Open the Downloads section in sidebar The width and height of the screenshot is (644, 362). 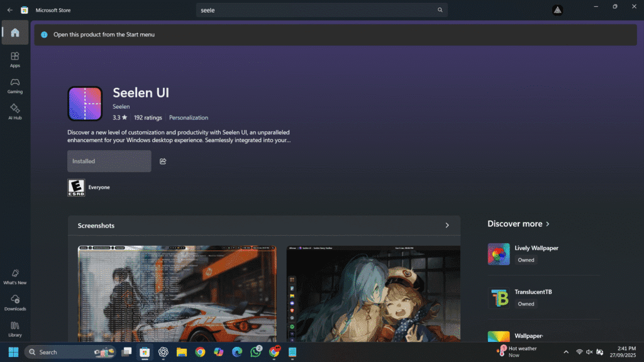[15, 303]
